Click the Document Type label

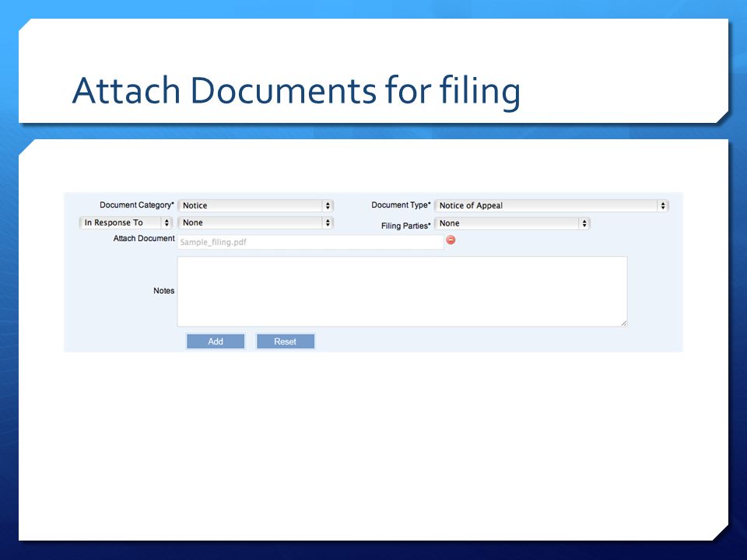pos(401,205)
